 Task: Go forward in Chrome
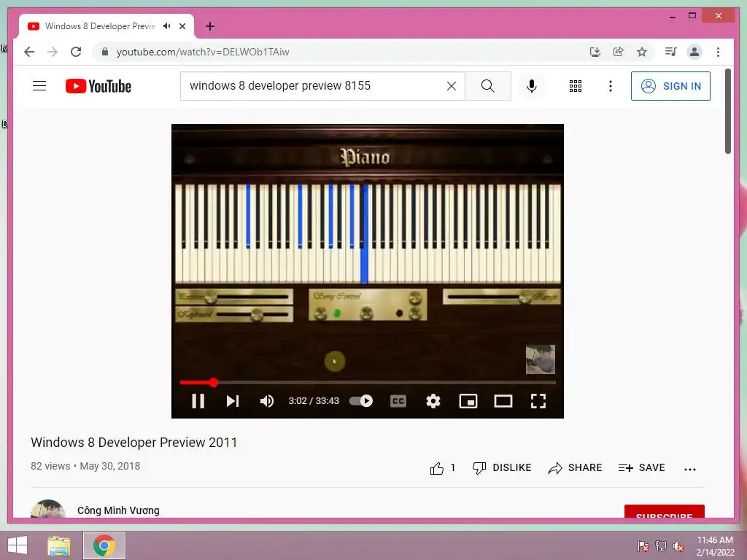(53, 52)
